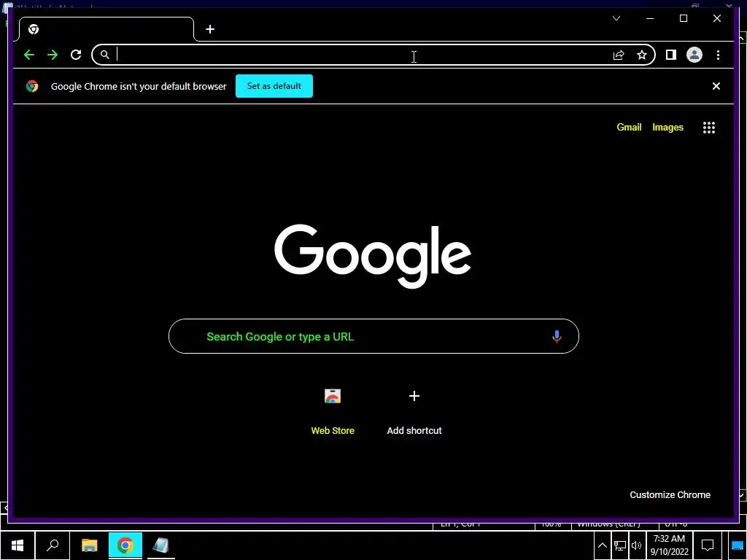Screen dimensions: 747x560
Task: Click the Google logo
Action: click(373, 256)
